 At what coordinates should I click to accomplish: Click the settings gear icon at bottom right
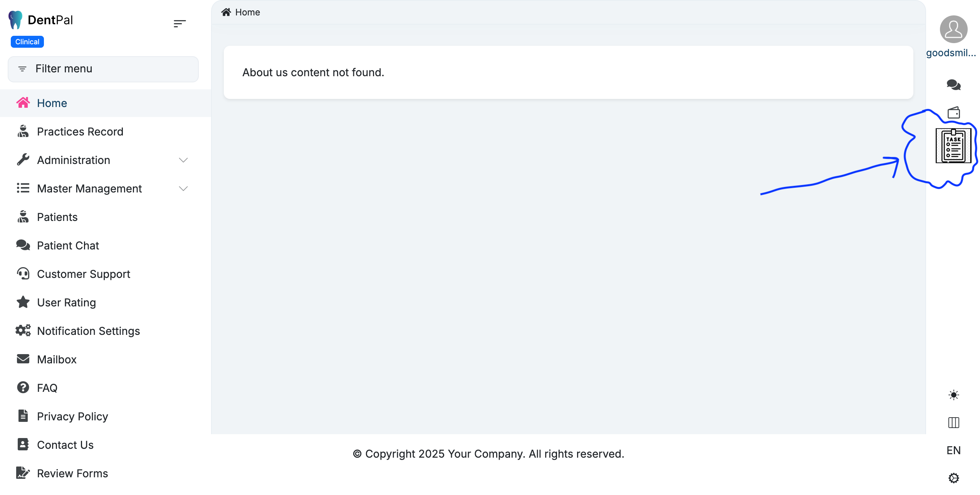pos(953,478)
